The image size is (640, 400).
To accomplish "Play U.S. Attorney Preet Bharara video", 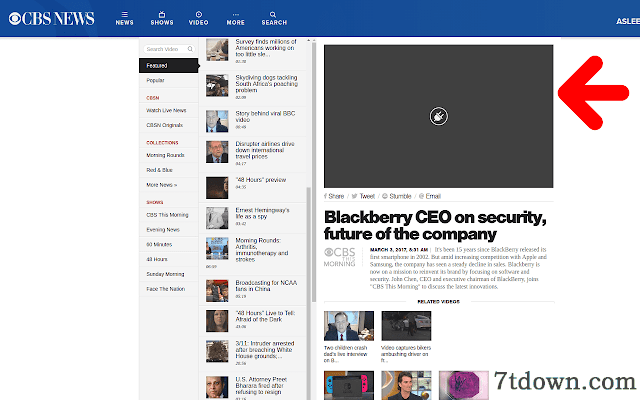I will 252,386.
